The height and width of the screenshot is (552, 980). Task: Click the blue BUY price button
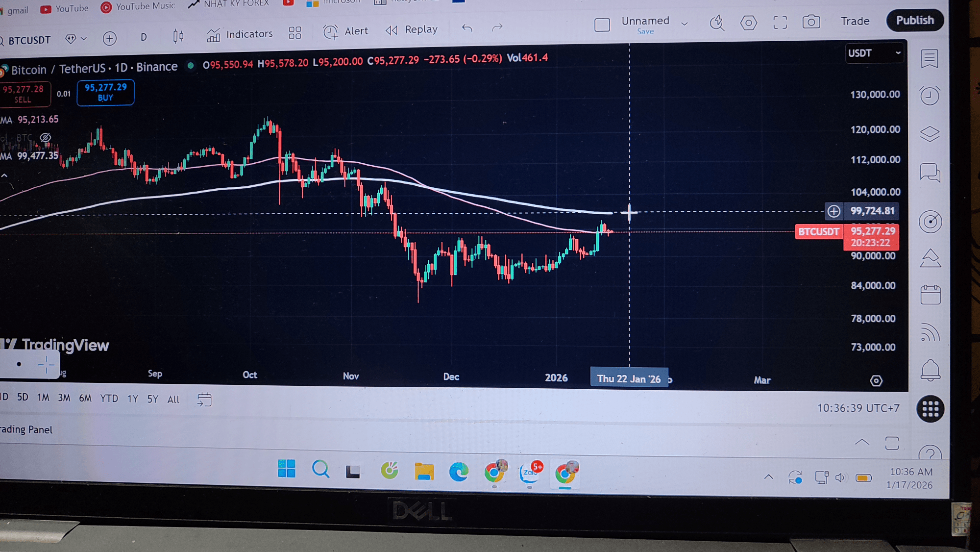coord(105,92)
